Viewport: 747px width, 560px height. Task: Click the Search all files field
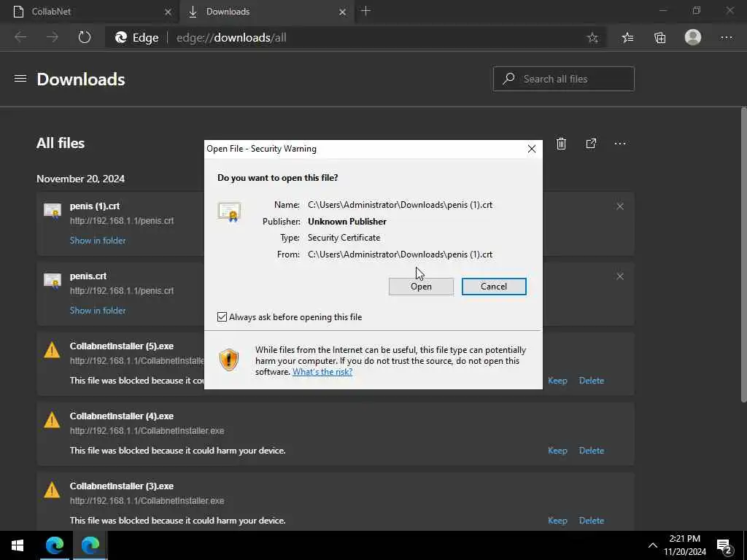point(564,79)
